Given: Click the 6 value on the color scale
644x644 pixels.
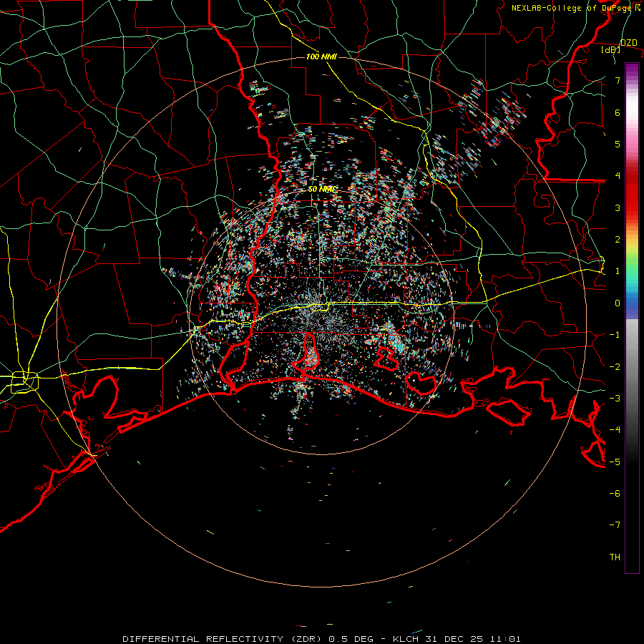Looking at the screenshot, I should click(x=618, y=112).
